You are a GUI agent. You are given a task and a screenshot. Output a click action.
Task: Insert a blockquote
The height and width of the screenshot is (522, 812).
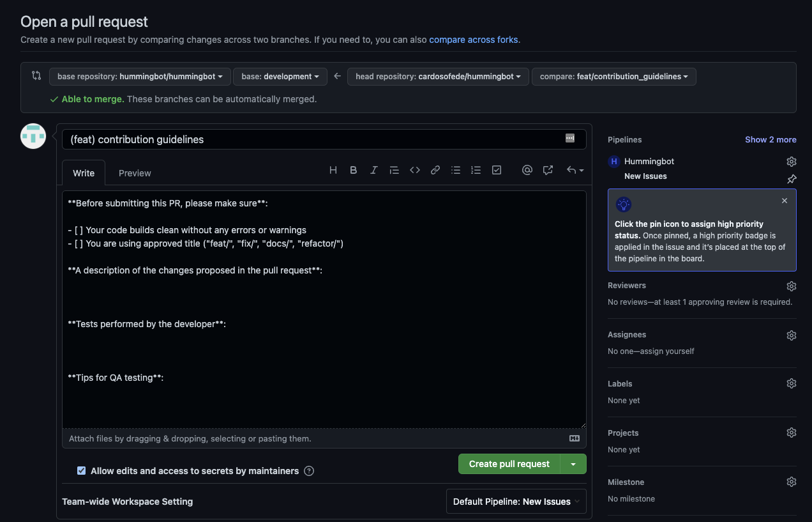394,170
